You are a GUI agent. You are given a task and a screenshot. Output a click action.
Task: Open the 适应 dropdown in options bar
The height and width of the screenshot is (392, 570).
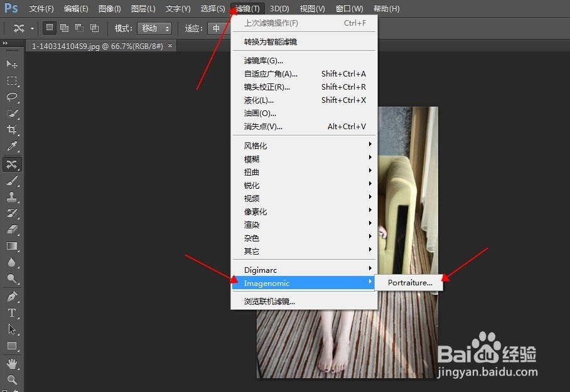pos(217,28)
